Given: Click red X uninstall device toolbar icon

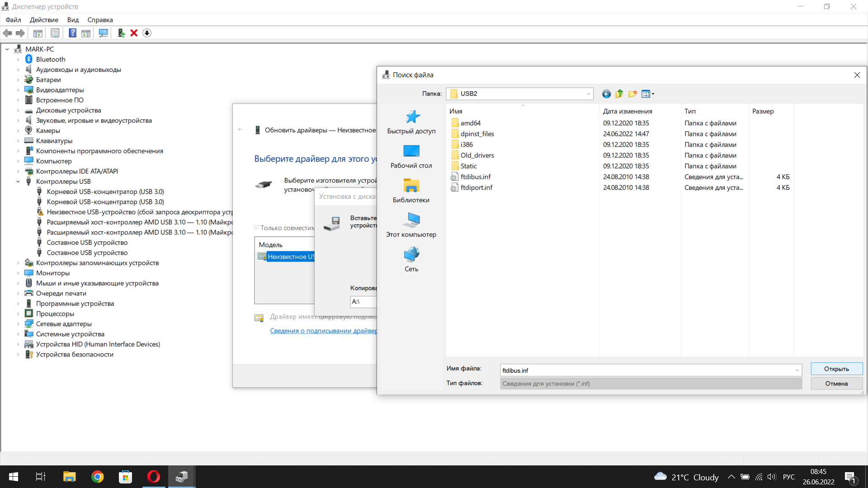Looking at the screenshot, I should [x=134, y=33].
